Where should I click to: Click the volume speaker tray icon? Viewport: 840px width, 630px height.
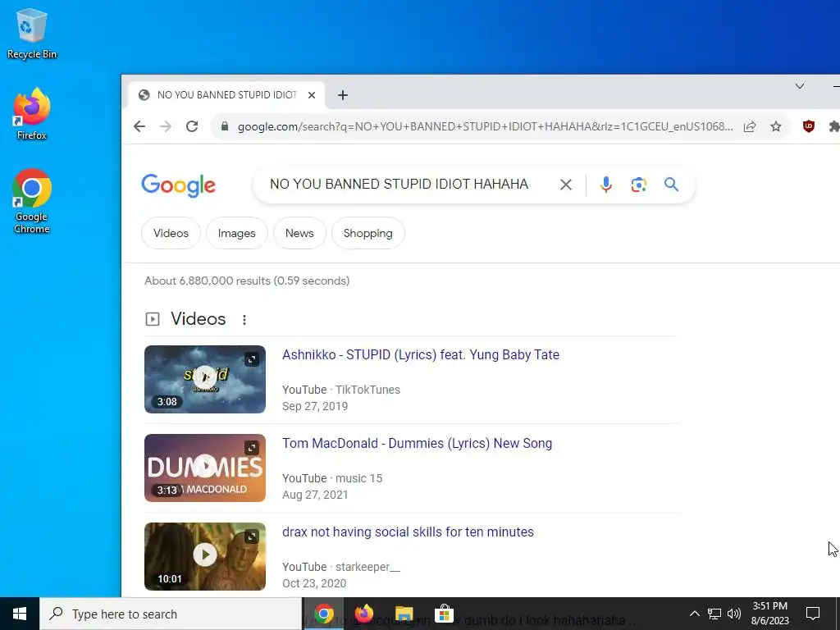734,614
